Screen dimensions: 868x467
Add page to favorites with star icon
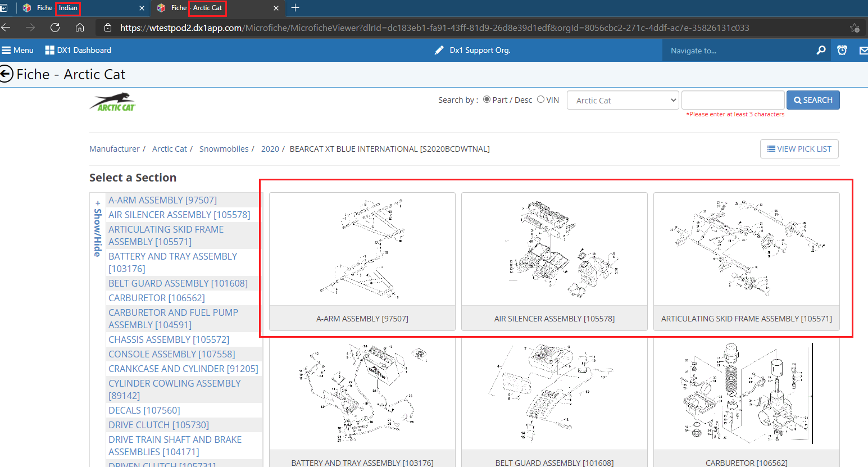point(855,28)
